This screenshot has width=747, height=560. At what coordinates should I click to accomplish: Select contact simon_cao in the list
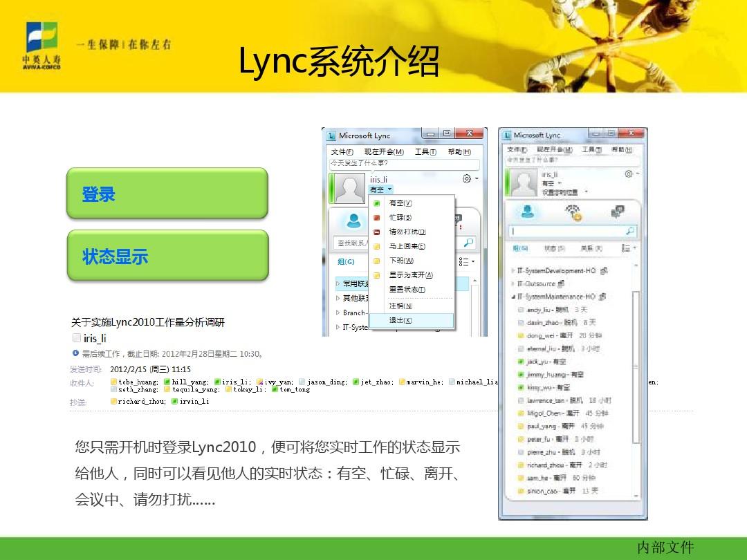coord(558,490)
